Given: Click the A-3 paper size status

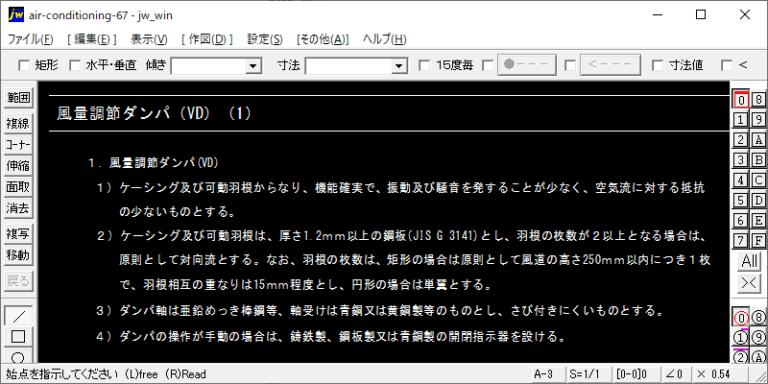Looking at the screenshot, I should pyautogui.click(x=548, y=374).
